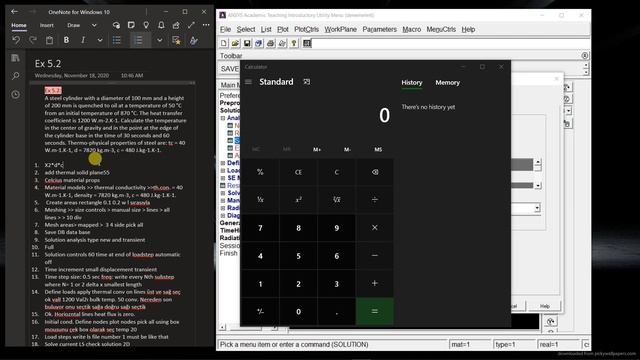Image resolution: width=640 pixels, height=360 pixels.
Task: Click the square root button in Calculator
Action: 337,200
